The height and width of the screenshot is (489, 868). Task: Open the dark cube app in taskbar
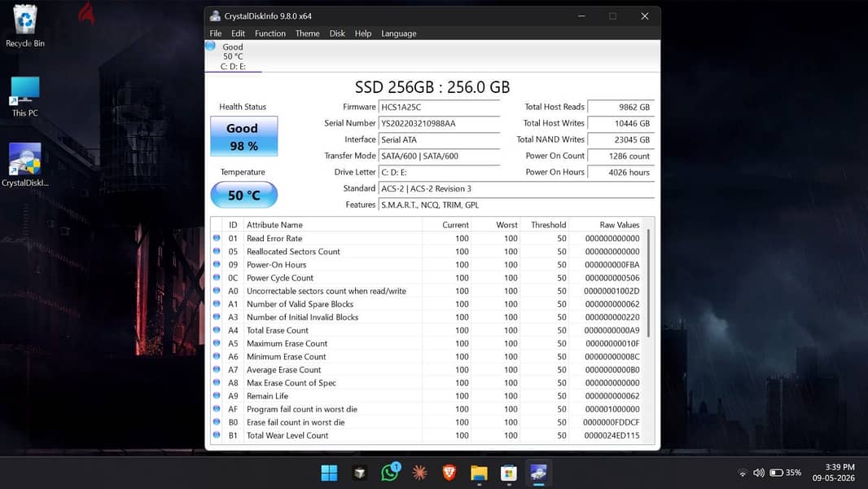tap(360, 473)
